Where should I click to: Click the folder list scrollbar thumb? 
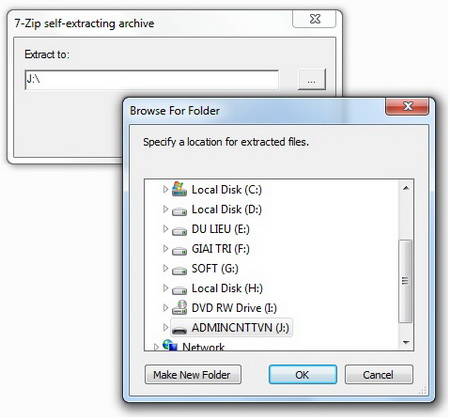(405, 281)
